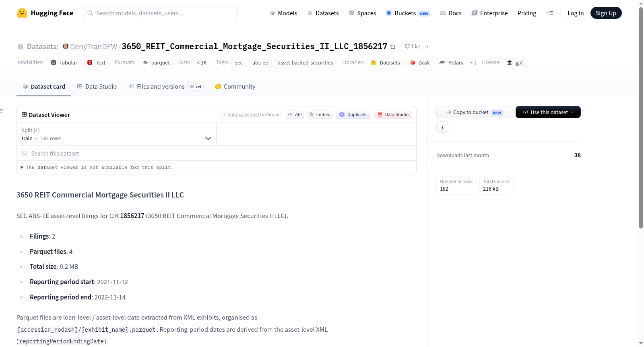
Task: Click the Total size 0.2 MB line
Action: (x=54, y=266)
